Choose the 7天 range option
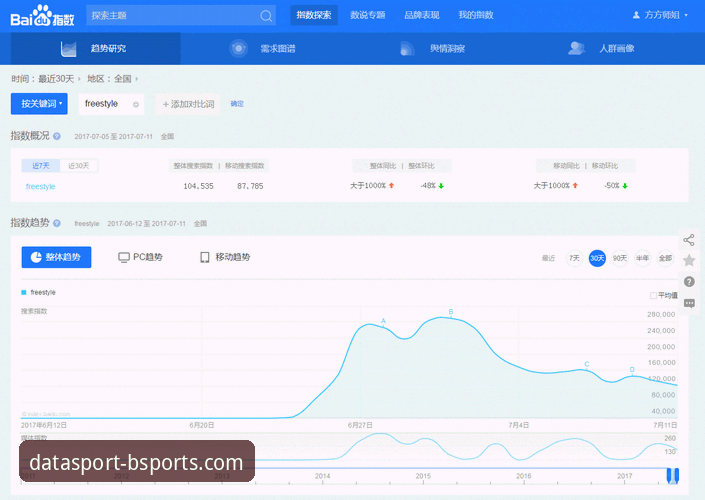Image resolution: width=705 pixels, height=500 pixels. click(574, 258)
